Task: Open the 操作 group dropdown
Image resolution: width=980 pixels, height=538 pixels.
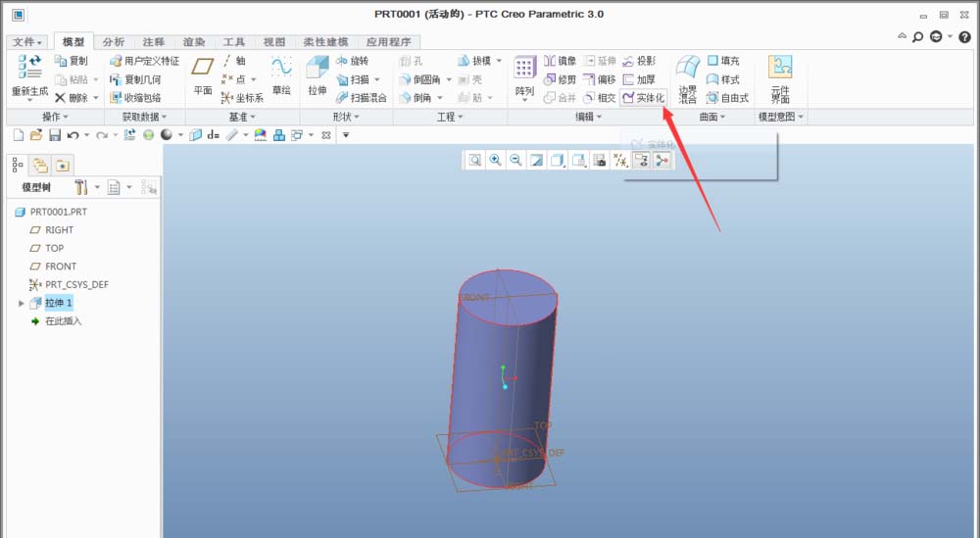Action: [x=54, y=117]
